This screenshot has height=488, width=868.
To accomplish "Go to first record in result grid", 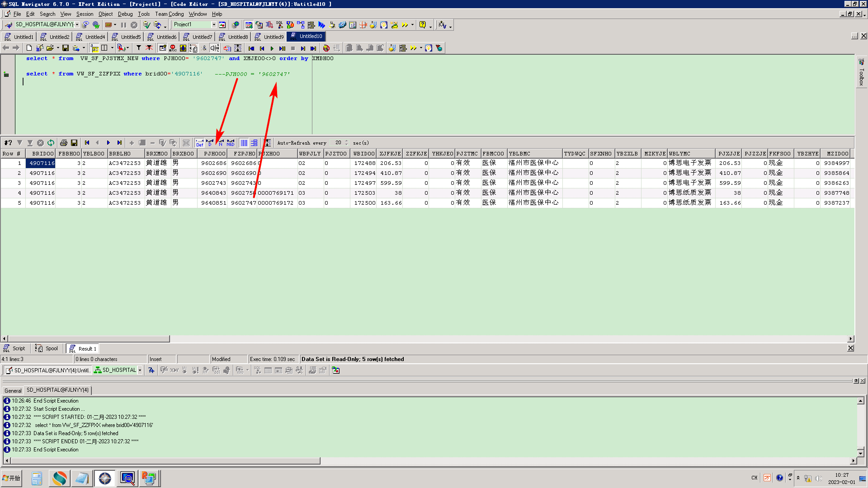I will point(87,143).
